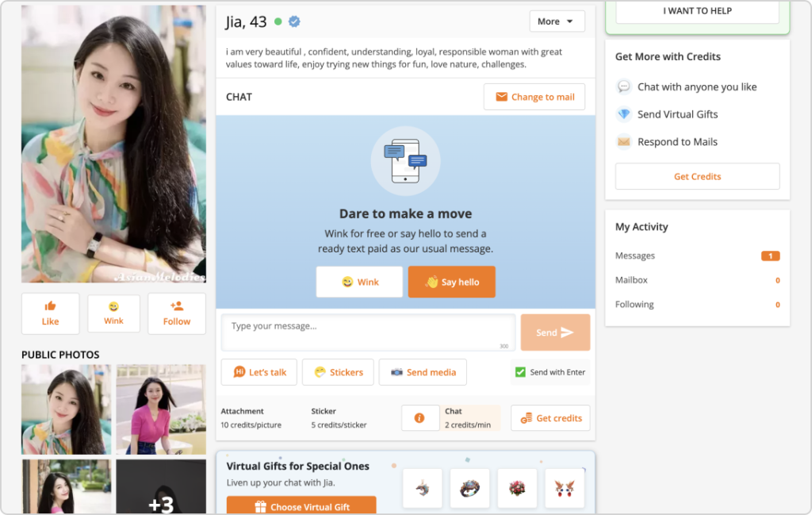This screenshot has width=812, height=515.
Task: Open the Let's talk quick phrases
Action: coord(259,372)
